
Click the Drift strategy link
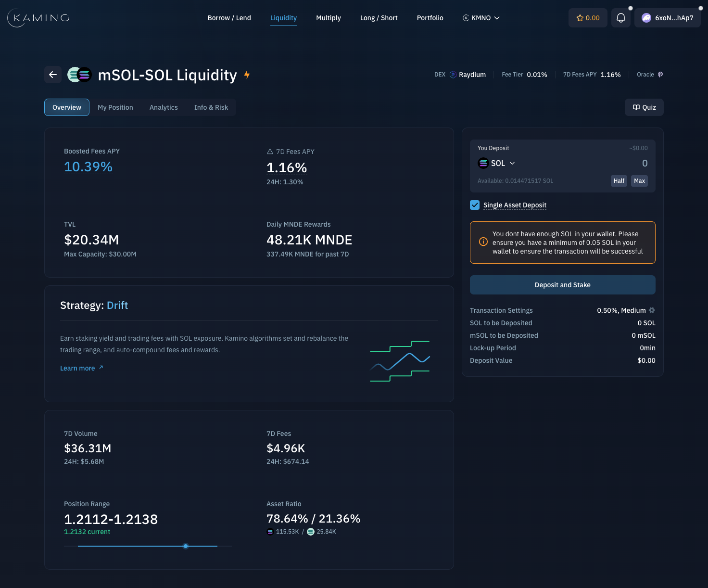click(117, 305)
